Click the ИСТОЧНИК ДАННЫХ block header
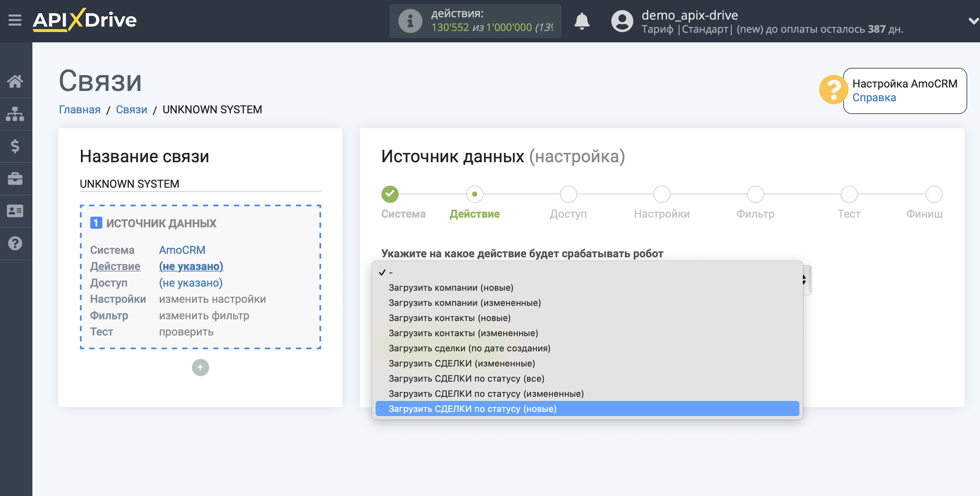Image resolution: width=980 pixels, height=496 pixels. tap(153, 223)
